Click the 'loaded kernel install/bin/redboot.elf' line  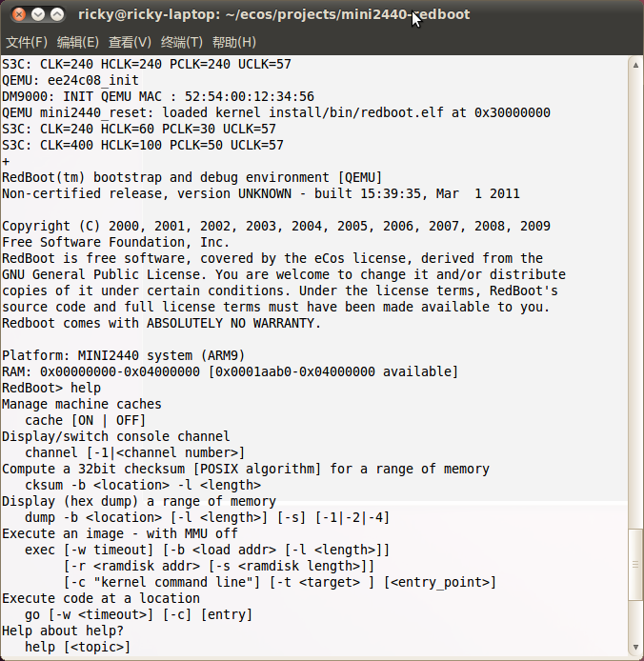pos(276,112)
